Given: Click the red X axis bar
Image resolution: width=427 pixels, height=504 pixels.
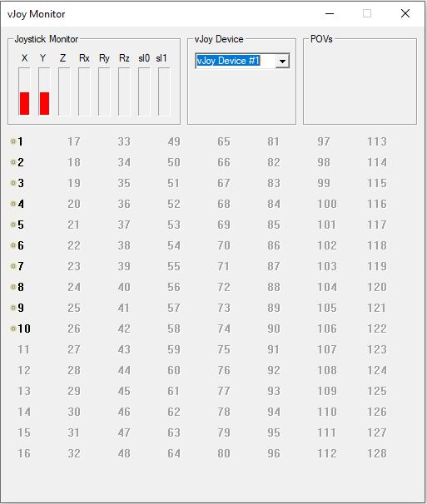Looking at the screenshot, I should 24,103.
